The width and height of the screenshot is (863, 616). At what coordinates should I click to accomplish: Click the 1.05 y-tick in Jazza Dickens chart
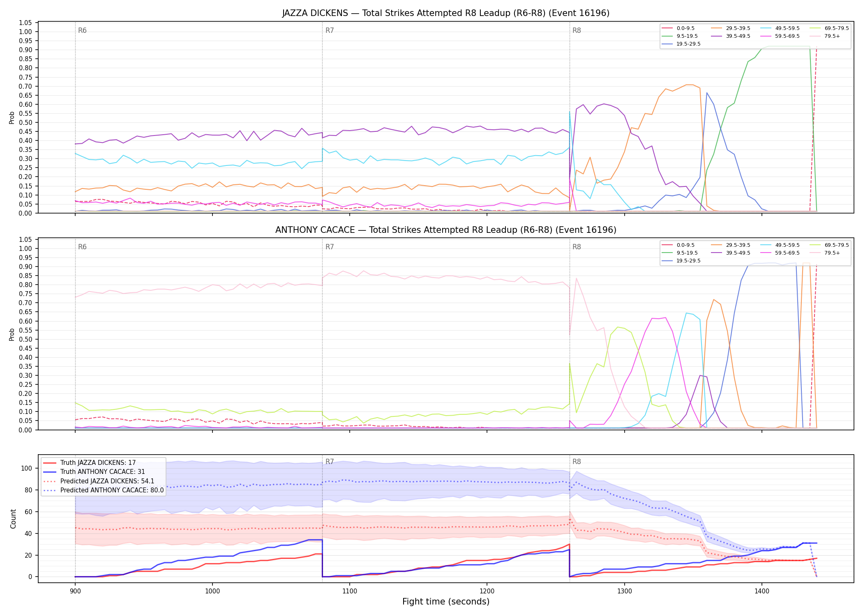25,23
